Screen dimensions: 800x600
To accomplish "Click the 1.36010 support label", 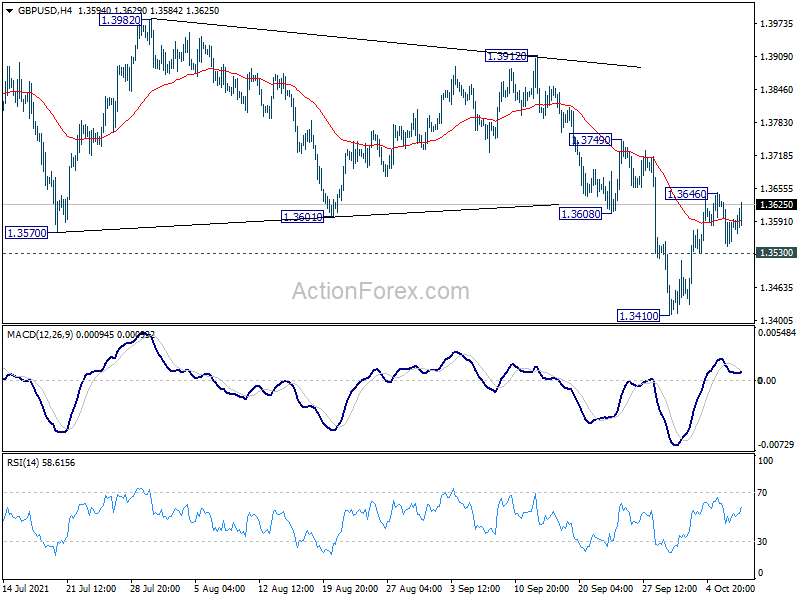I will coord(303,217).
